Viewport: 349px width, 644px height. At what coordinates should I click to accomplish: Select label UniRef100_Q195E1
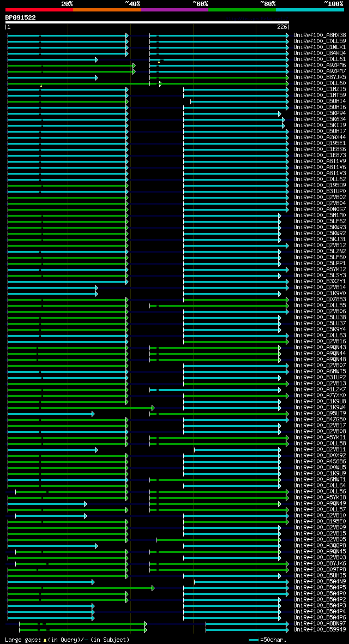tap(320, 144)
